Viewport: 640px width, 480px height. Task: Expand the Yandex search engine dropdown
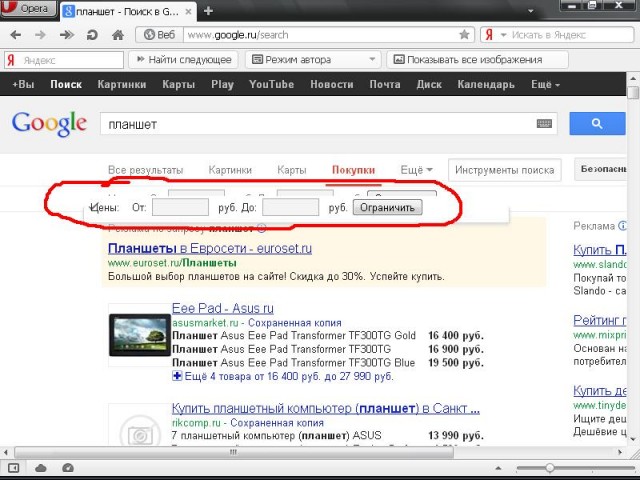coord(498,34)
